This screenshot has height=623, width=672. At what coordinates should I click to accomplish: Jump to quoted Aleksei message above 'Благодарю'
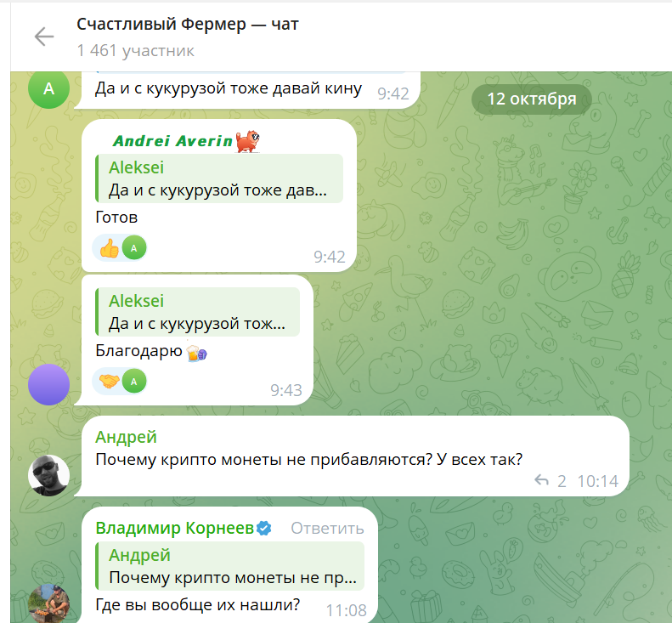click(198, 312)
